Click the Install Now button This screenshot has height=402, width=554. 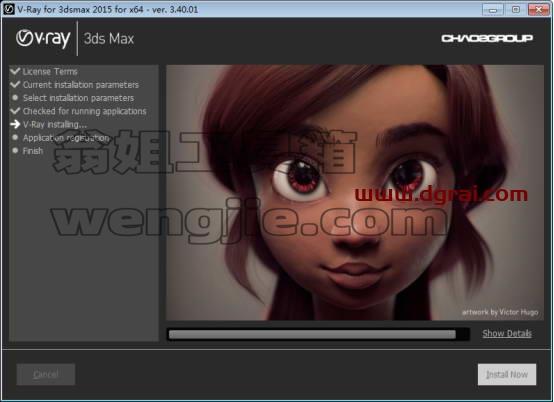(x=507, y=374)
